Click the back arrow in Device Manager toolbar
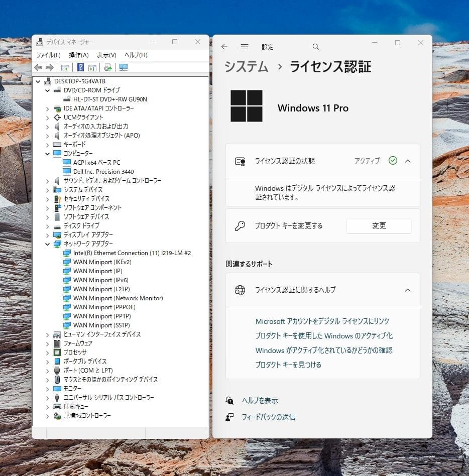Screen dimensions: 469x476 coord(38,67)
